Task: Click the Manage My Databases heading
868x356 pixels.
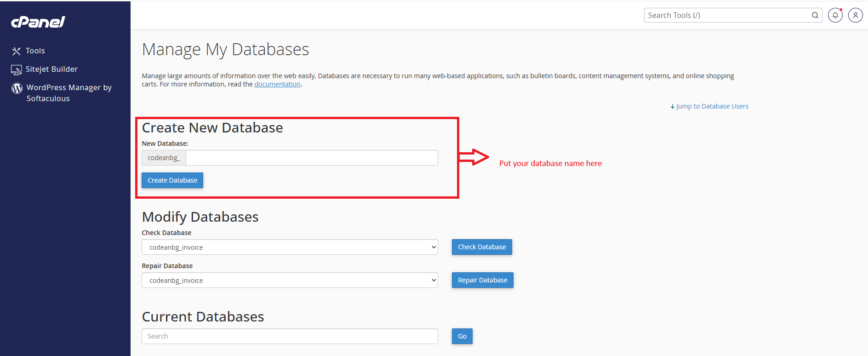Action: click(225, 49)
